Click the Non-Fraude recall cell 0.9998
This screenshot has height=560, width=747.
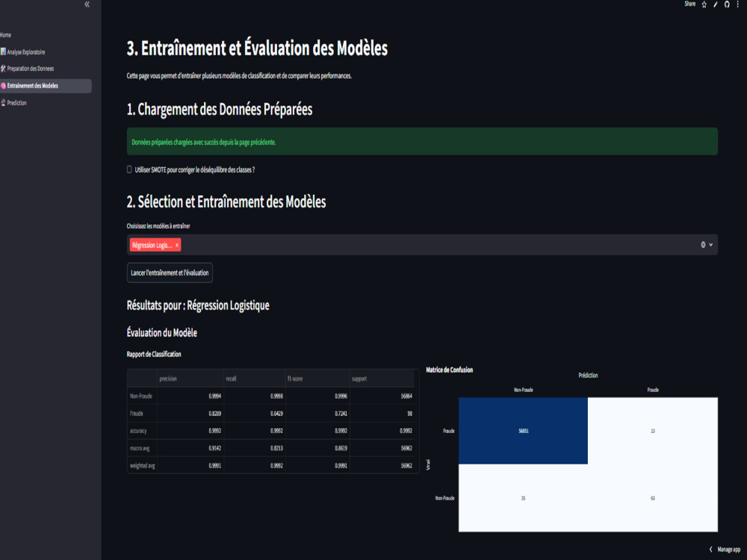255,396
